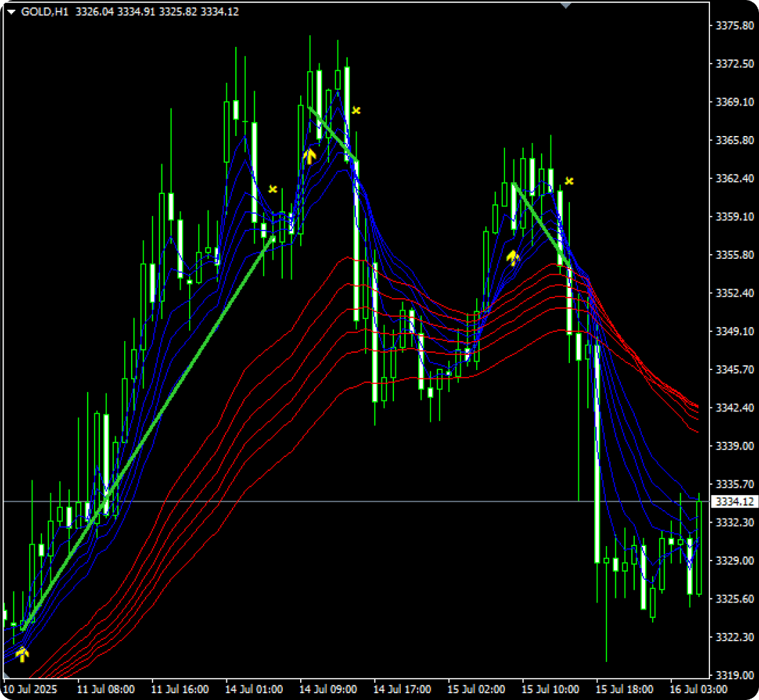Click the 14 Jul 17:00 time axis label
Viewport: 759px width, 700px height.
(x=402, y=689)
